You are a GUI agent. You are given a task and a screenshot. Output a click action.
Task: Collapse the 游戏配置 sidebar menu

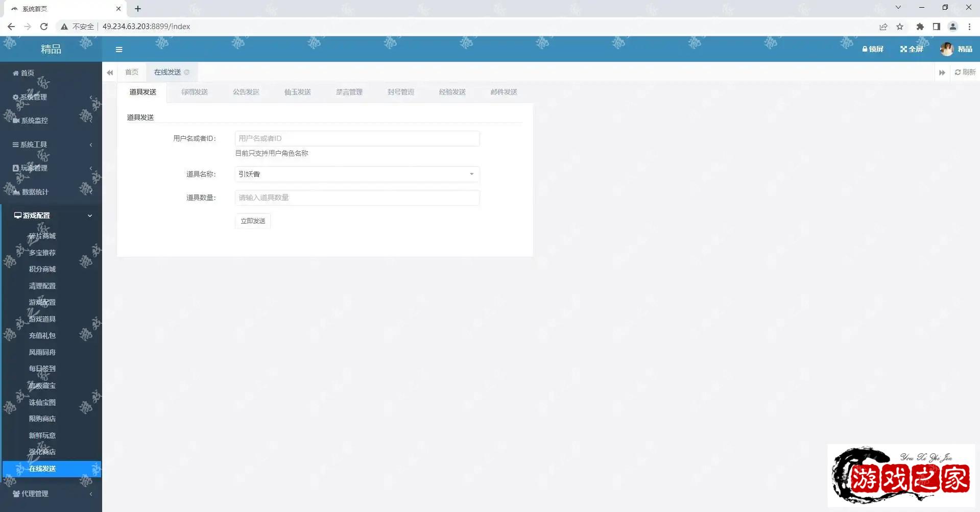(51, 215)
